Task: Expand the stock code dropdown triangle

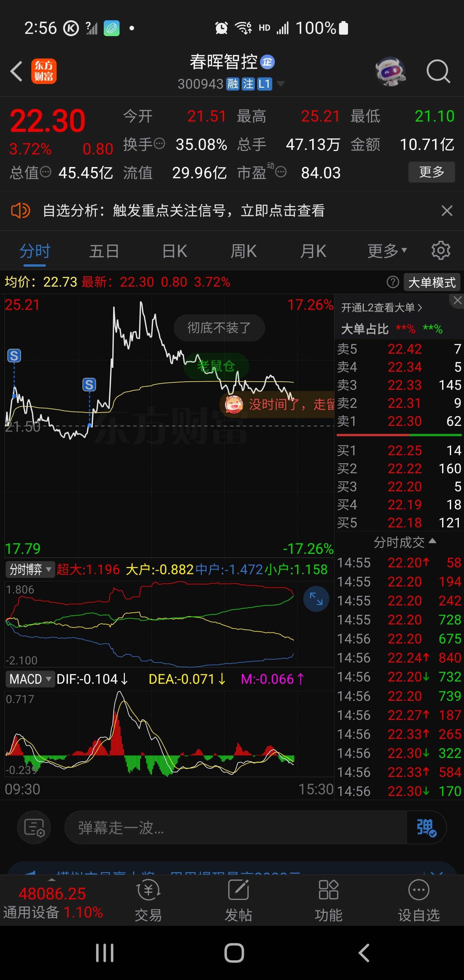Action: (x=281, y=84)
